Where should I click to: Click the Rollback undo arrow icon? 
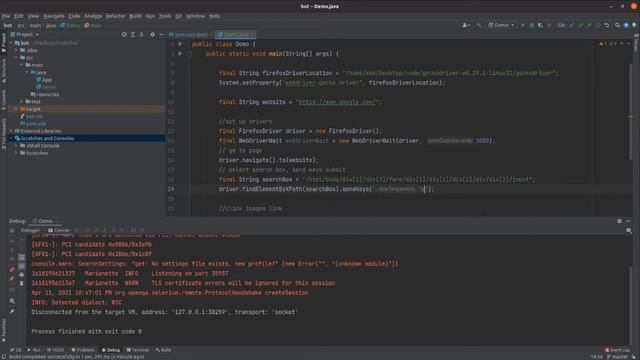tap(607, 25)
